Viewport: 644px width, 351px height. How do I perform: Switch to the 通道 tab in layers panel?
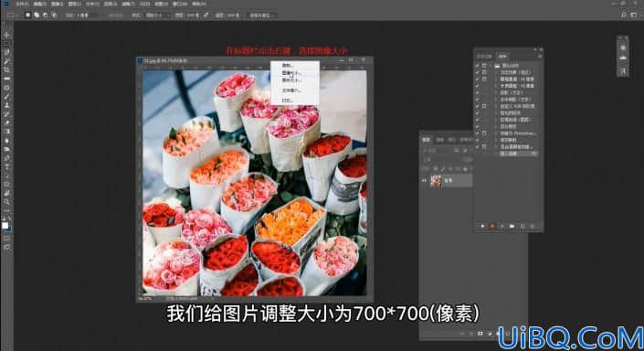pos(440,139)
